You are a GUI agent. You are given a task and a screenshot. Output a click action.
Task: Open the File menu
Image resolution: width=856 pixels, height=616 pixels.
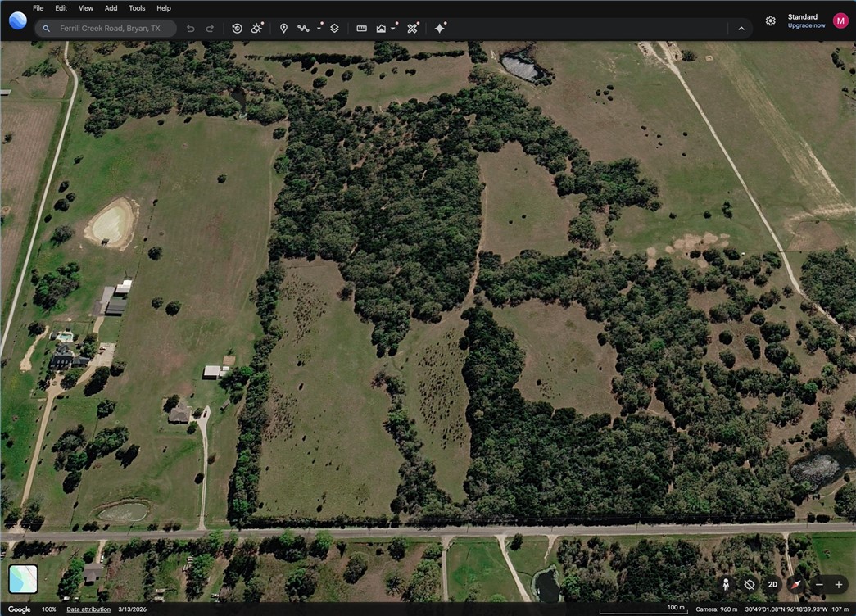(38, 8)
